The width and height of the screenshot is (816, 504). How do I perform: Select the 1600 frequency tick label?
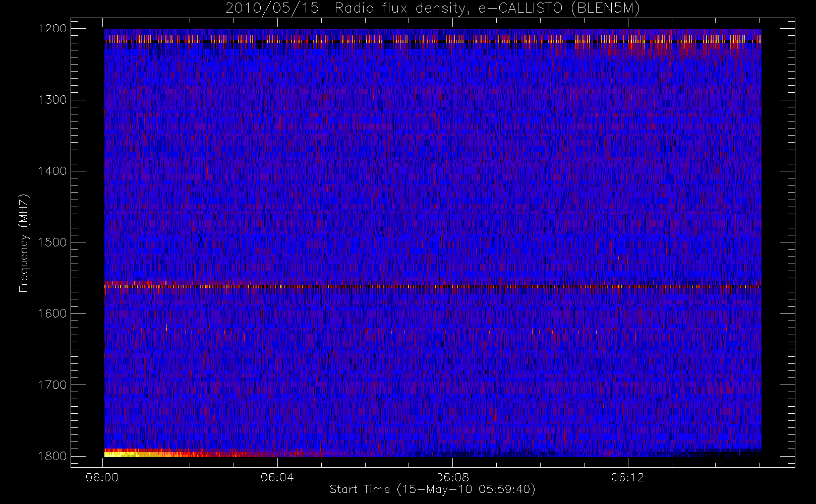[52, 313]
